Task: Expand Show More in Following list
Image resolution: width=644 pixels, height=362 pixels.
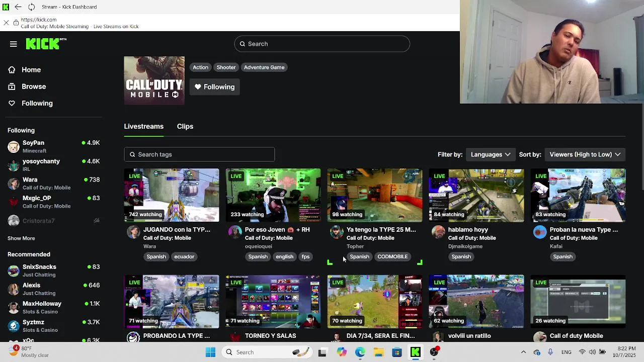Action: point(21,238)
